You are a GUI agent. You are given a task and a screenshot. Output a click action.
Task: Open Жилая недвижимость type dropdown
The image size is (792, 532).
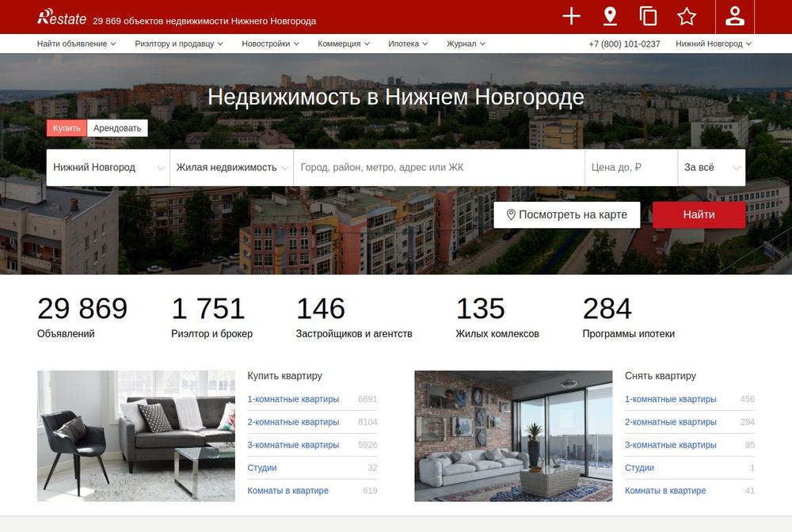[232, 168]
